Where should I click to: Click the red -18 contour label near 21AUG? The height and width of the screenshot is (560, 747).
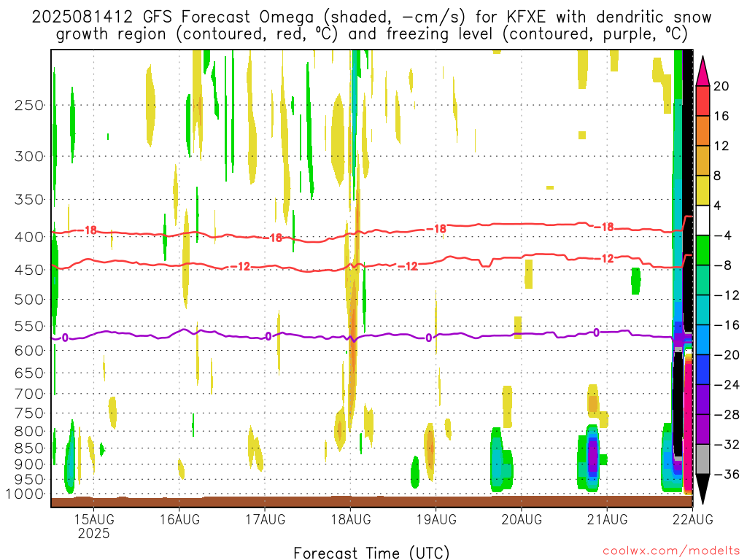pos(604,227)
